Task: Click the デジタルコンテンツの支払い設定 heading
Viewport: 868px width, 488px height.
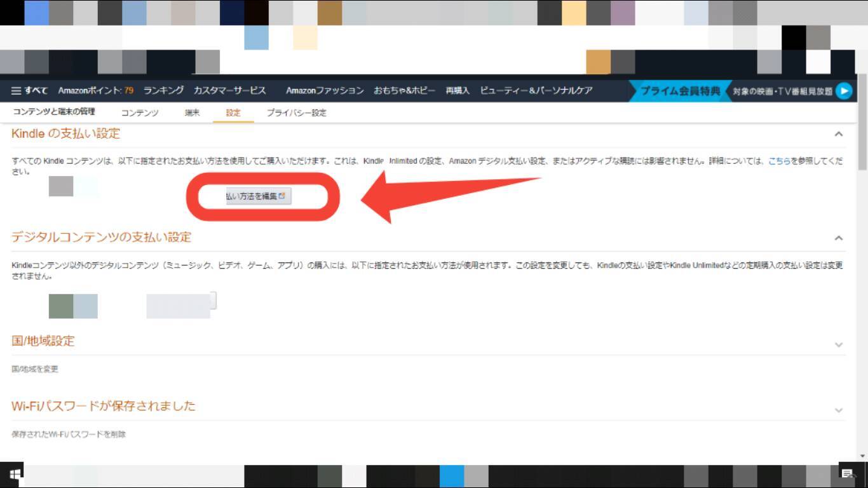Action: 102,237
